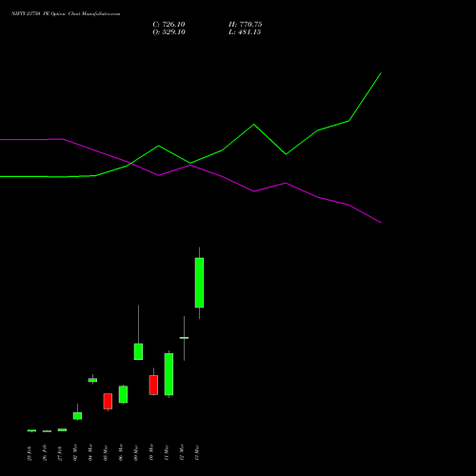Select the 12 Mar date label

coord(182,452)
